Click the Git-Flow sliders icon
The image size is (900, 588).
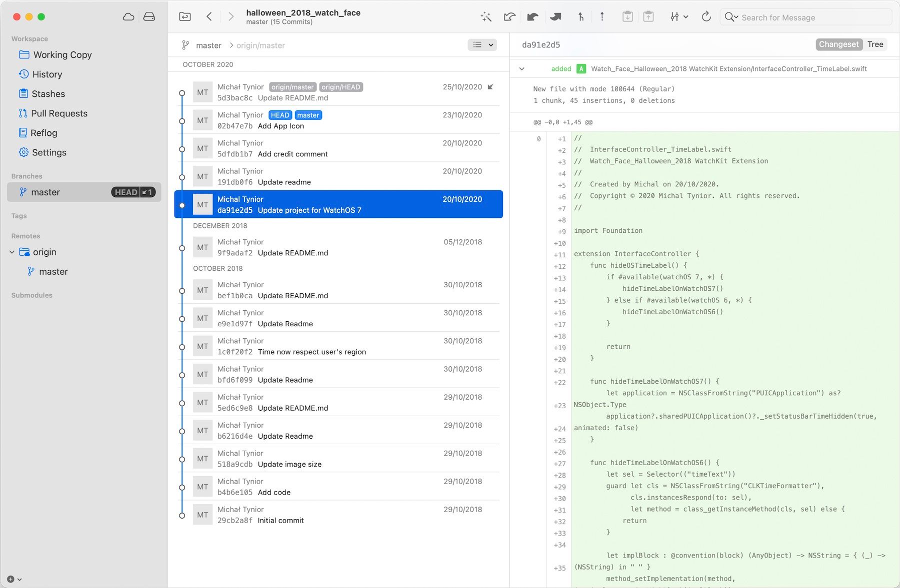click(674, 17)
